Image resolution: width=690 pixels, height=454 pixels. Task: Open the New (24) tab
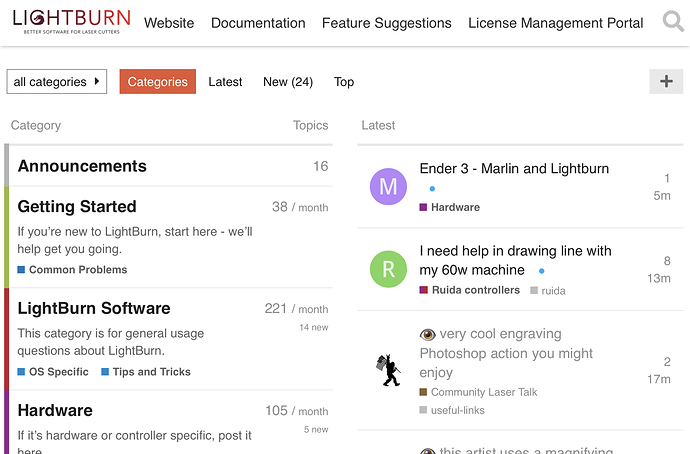(288, 82)
